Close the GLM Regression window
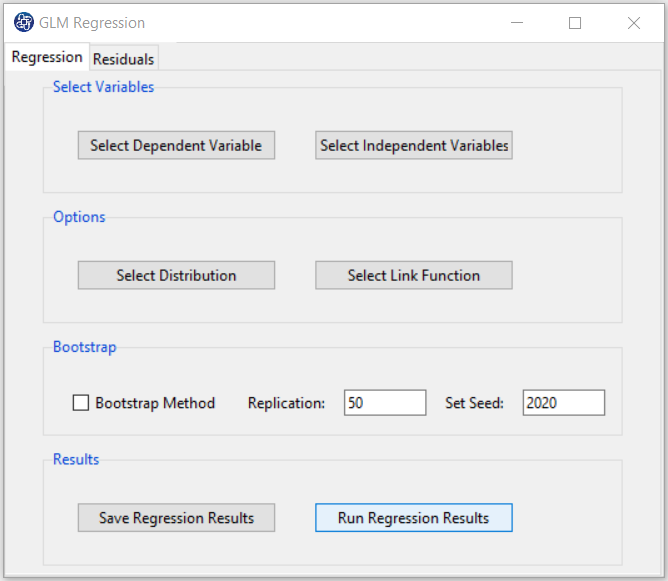The width and height of the screenshot is (668, 581). coord(634,23)
